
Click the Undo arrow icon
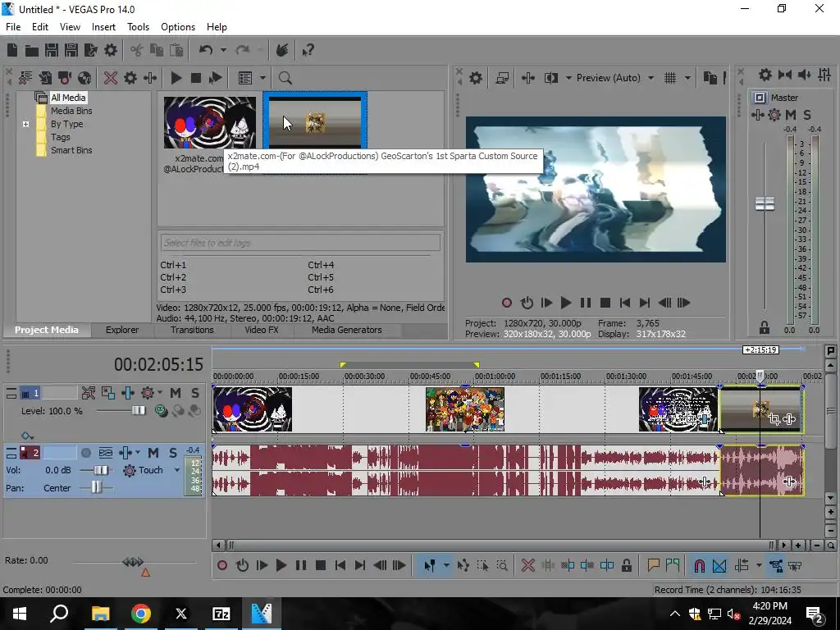(206, 50)
